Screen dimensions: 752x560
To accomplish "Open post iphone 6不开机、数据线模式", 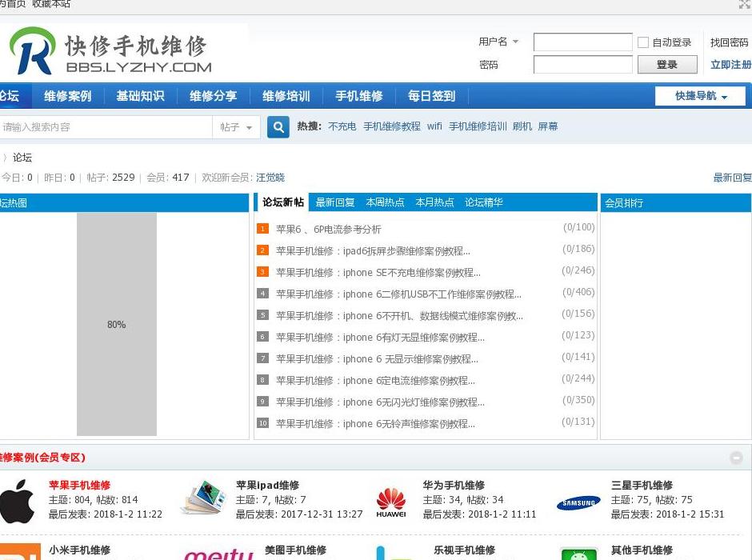I will 399,315.
